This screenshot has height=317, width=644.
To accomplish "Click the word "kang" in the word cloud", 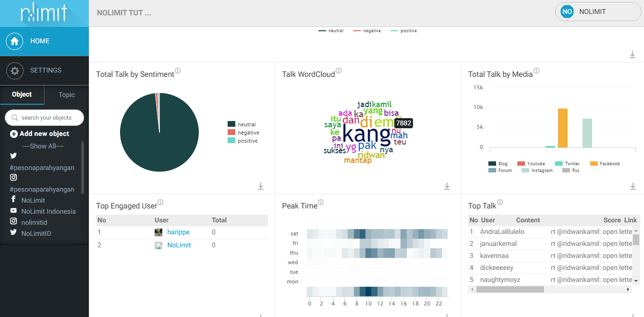I will [x=366, y=135].
